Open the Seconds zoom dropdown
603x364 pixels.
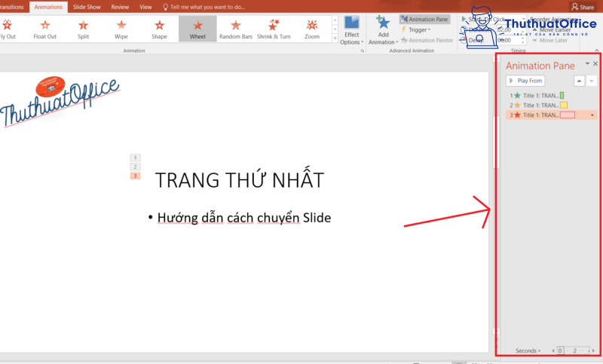528,350
